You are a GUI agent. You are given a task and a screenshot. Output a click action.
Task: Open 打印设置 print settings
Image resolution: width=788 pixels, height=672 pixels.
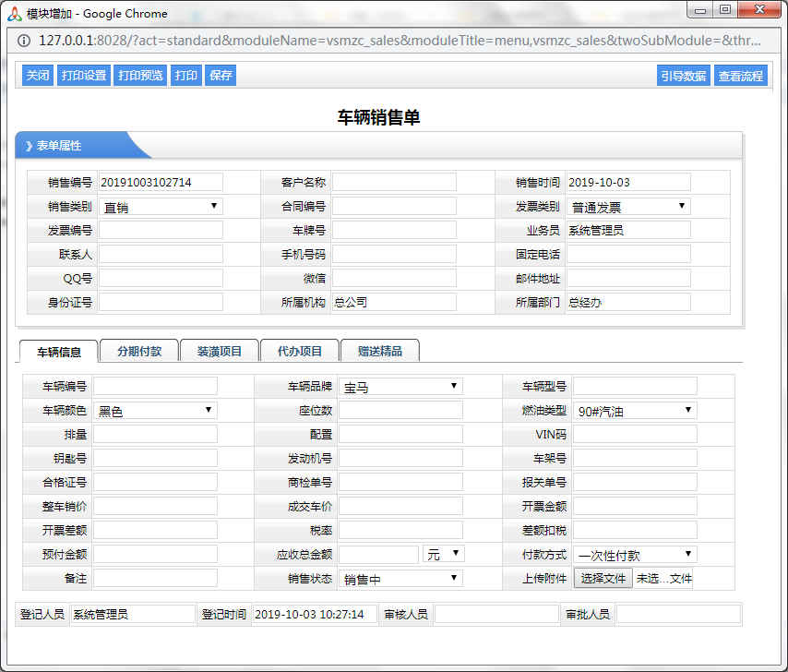pos(84,76)
